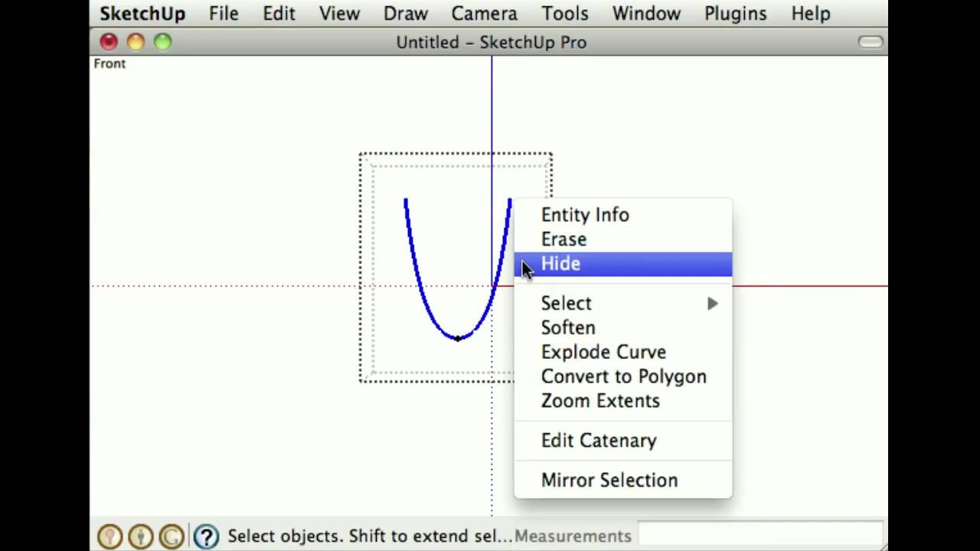
Task: Choose Convert to Polygon option
Action: coord(623,377)
